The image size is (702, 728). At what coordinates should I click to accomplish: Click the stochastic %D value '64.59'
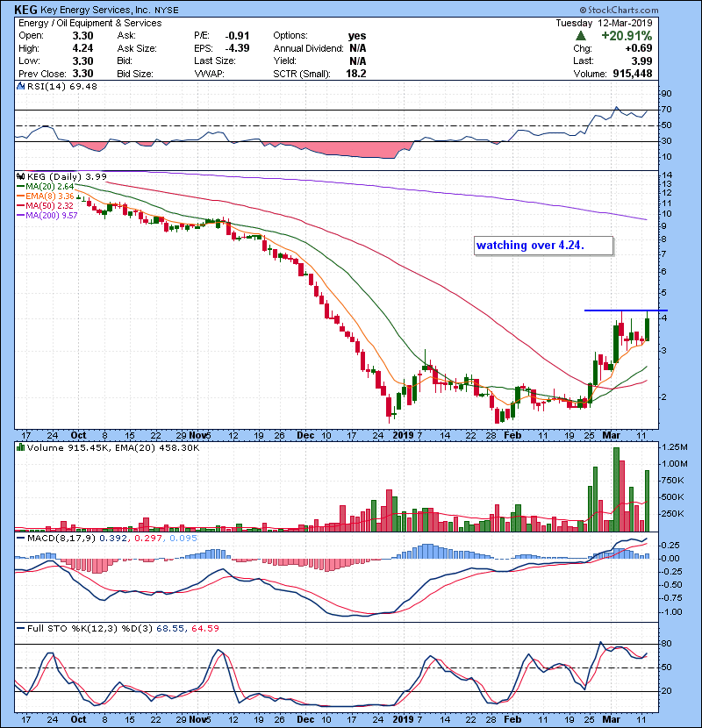coord(204,629)
